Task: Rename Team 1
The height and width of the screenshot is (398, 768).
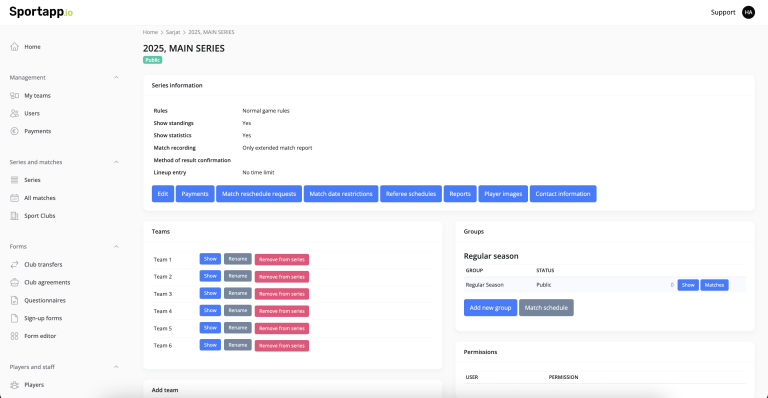Action: click(x=238, y=259)
